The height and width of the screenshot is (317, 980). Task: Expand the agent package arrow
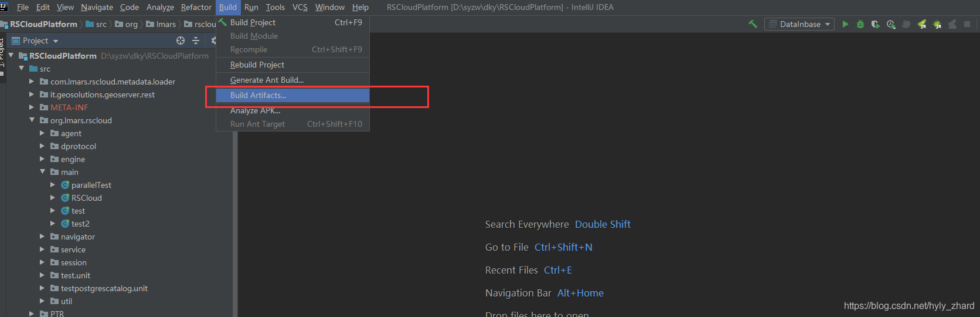[42, 133]
